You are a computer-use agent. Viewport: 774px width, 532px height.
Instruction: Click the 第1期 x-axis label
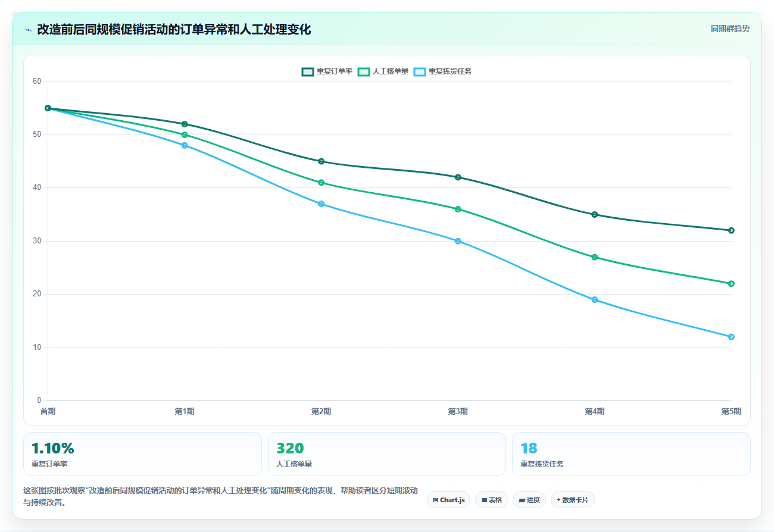coord(185,411)
